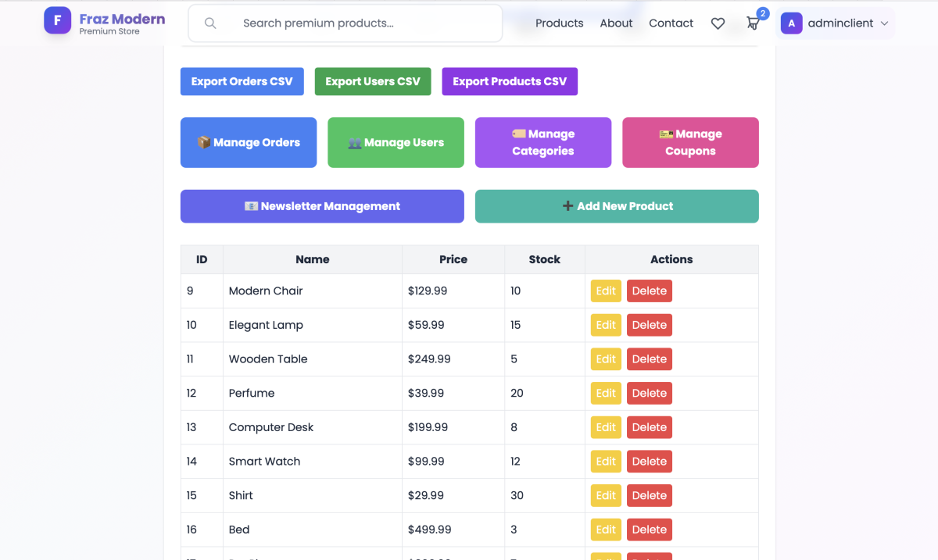This screenshot has height=560, width=938.
Task: Go to the Products menu item
Action: point(559,23)
